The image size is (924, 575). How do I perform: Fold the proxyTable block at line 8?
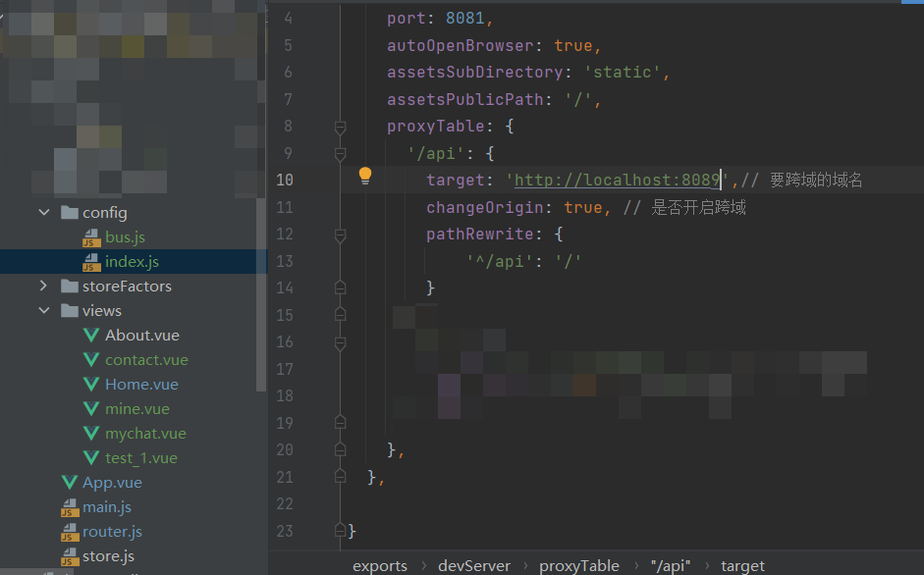click(x=340, y=127)
